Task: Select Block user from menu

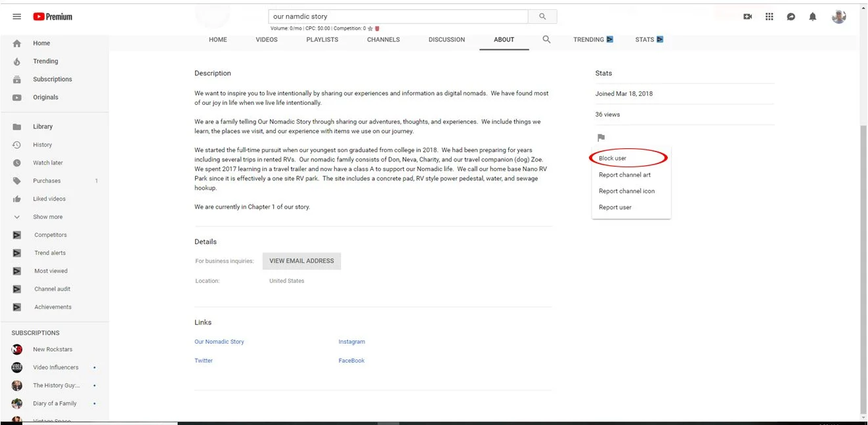Action: pos(613,159)
